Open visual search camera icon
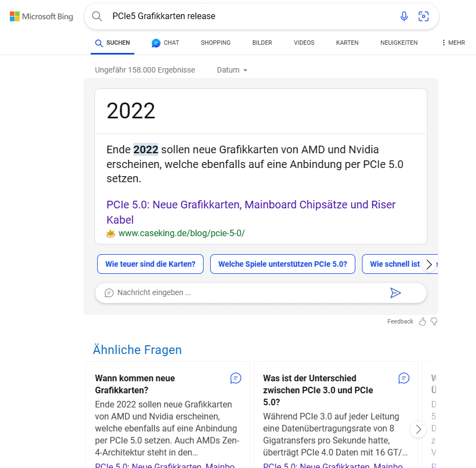476x468 pixels. (x=424, y=16)
